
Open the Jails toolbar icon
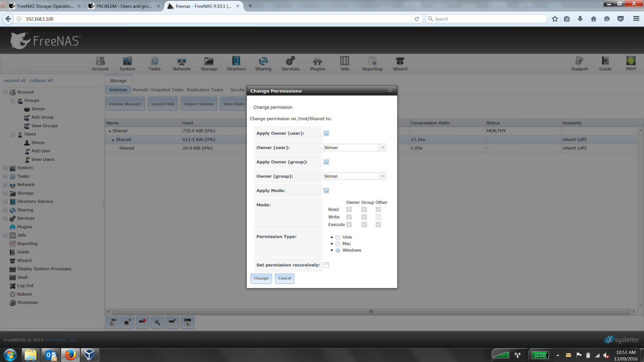(345, 64)
